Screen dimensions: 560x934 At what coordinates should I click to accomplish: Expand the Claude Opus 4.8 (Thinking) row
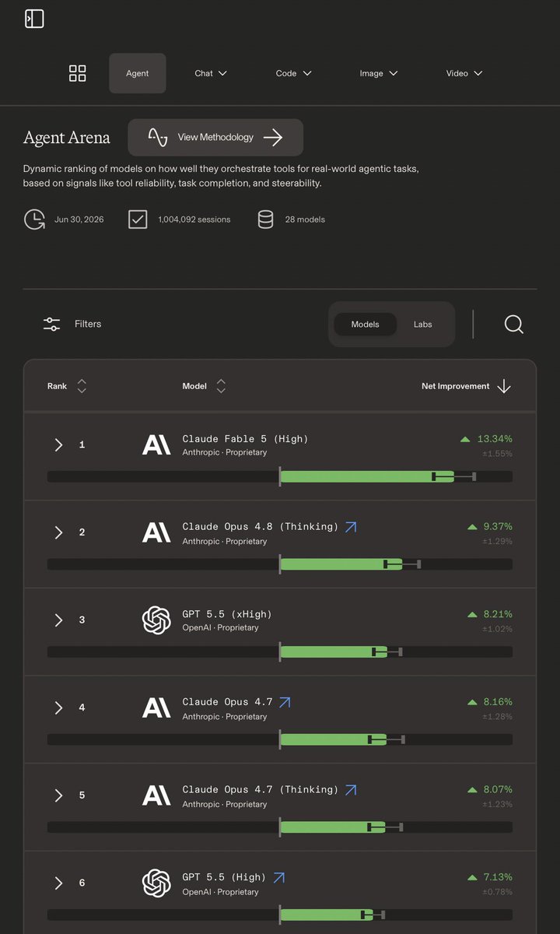[58, 532]
